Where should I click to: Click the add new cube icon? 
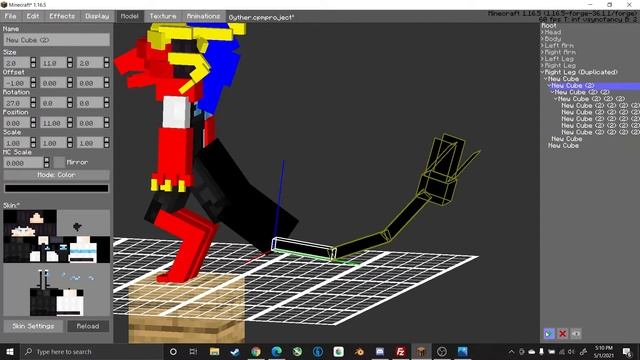pyautogui.click(x=549, y=334)
